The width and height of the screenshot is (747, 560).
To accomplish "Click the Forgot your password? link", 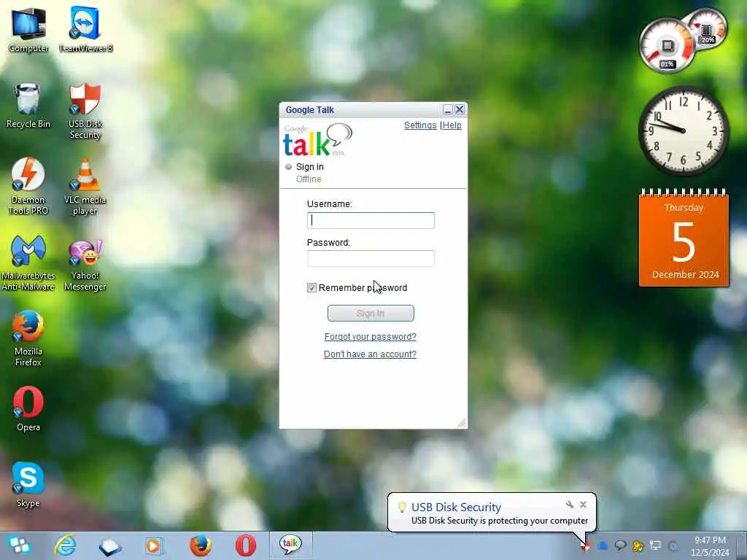I will (x=370, y=337).
